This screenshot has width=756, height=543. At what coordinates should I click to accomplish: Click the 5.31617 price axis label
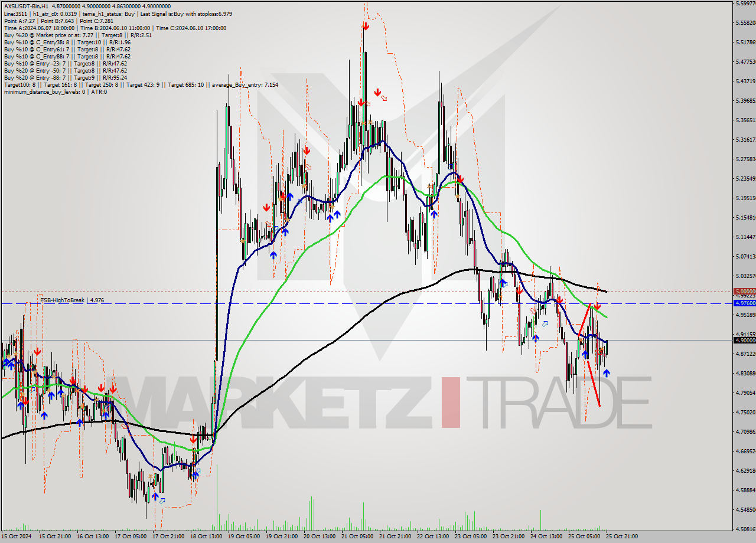[x=745, y=139]
